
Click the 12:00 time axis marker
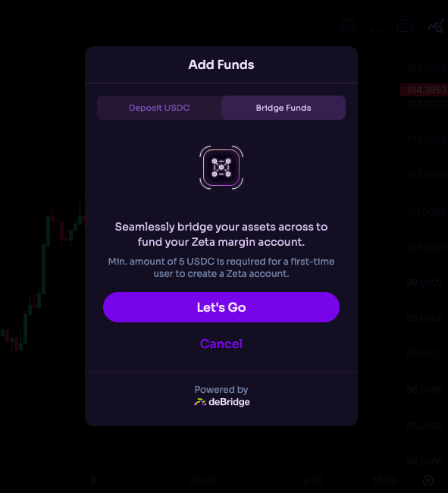(x=312, y=480)
